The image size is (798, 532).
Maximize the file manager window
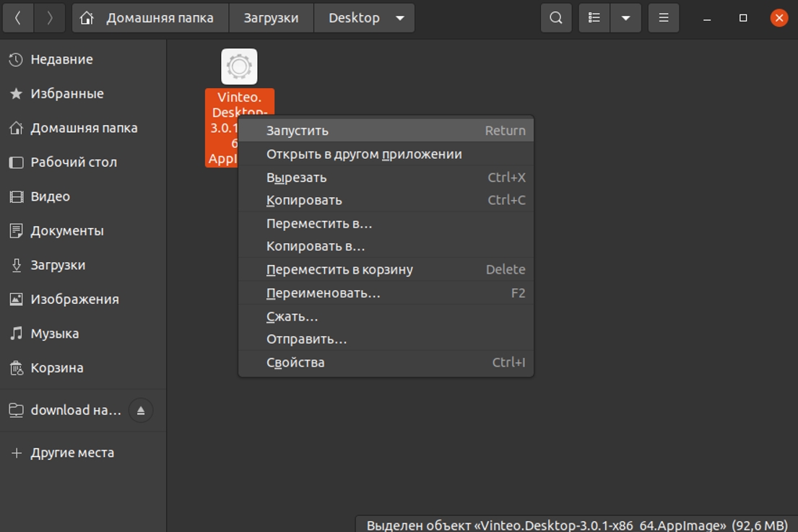click(x=743, y=18)
